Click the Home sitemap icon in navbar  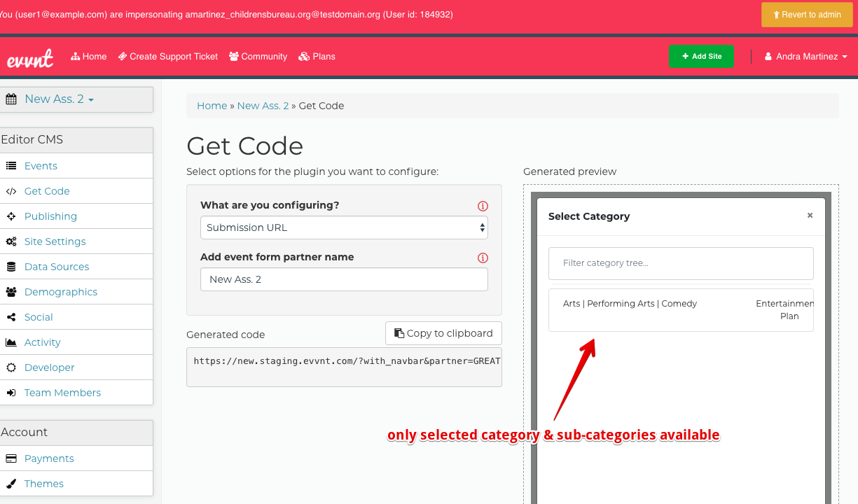click(x=76, y=57)
